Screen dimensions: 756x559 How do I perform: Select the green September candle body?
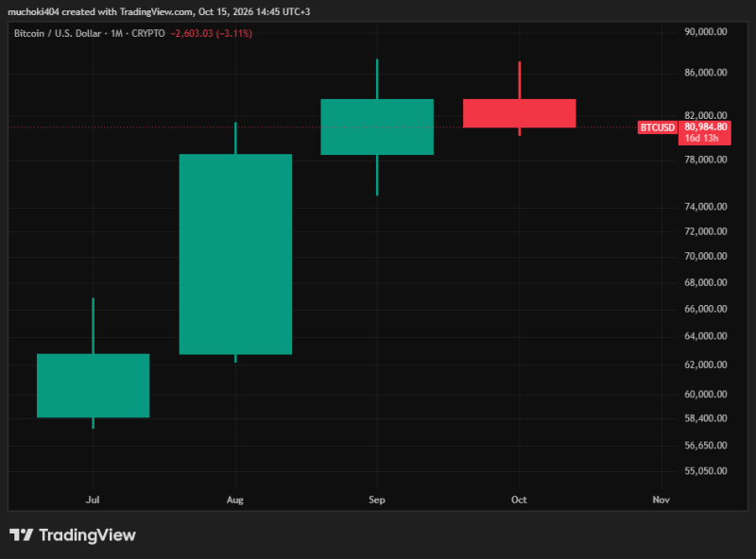click(377, 127)
